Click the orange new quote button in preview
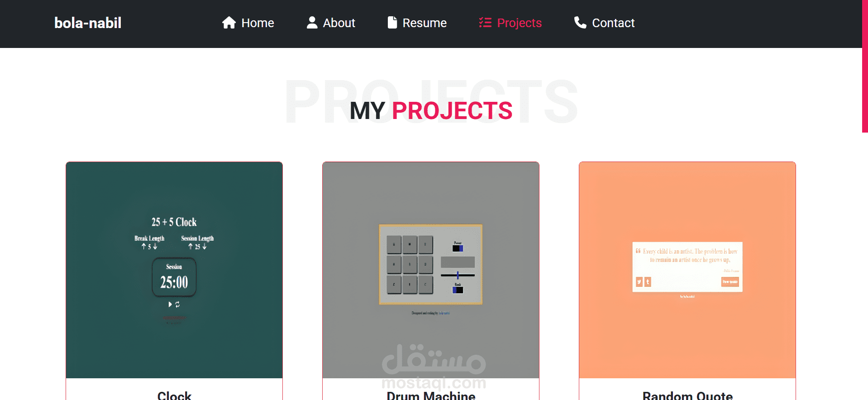 (x=730, y=282)
